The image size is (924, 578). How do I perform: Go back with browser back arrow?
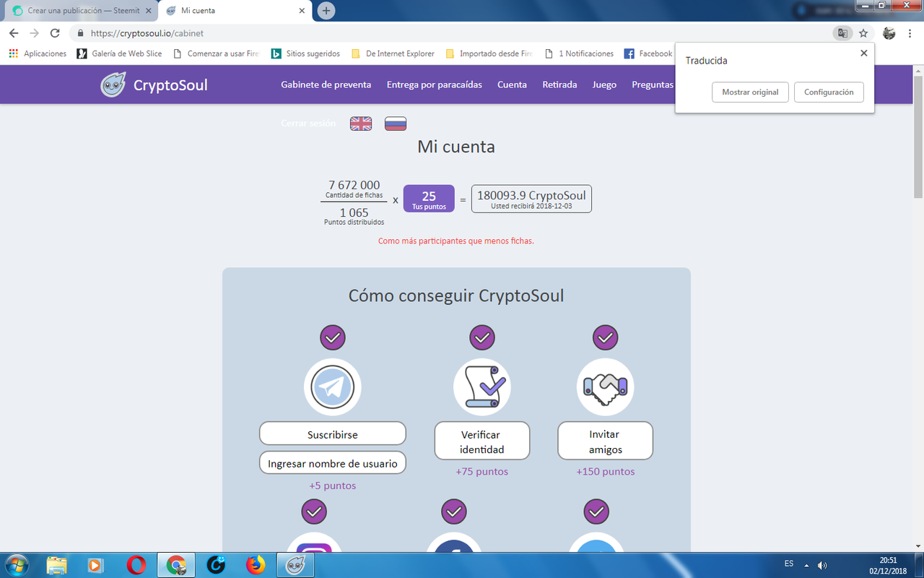click(14, 33)
